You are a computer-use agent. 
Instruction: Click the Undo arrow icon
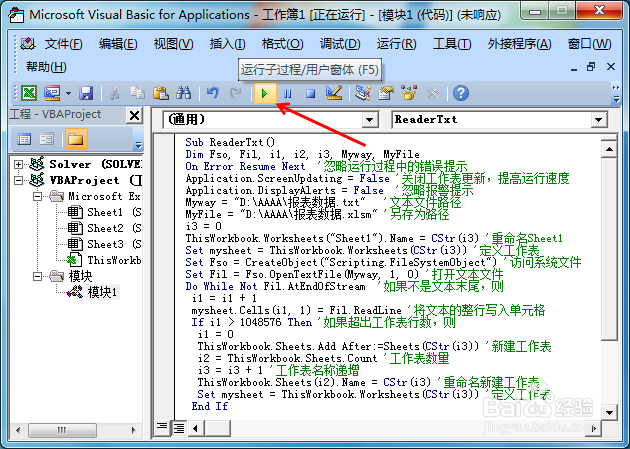(213, 94)
